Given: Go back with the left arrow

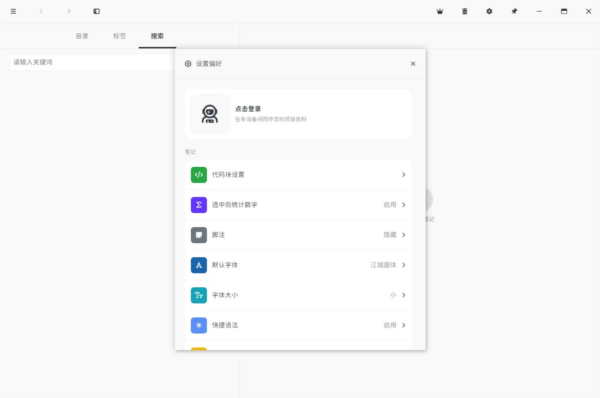Looking at the screenshot, I should [41, 11].
